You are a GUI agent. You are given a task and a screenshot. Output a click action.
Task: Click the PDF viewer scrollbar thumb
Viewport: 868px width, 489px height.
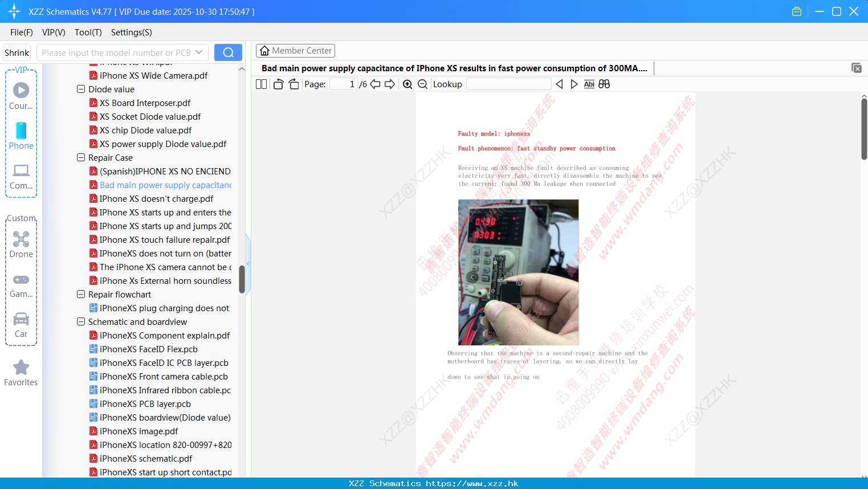864,129
